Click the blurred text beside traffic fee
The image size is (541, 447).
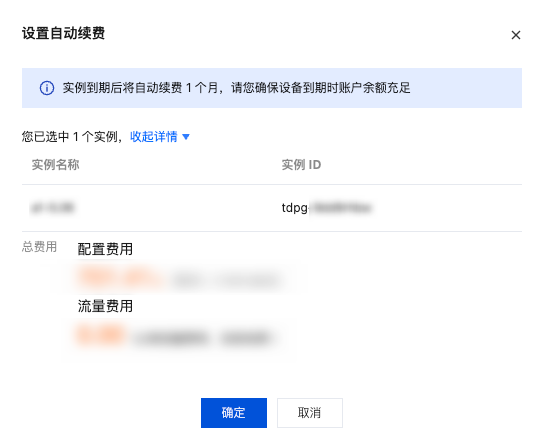pyautogui.click(x=202, y=337)
